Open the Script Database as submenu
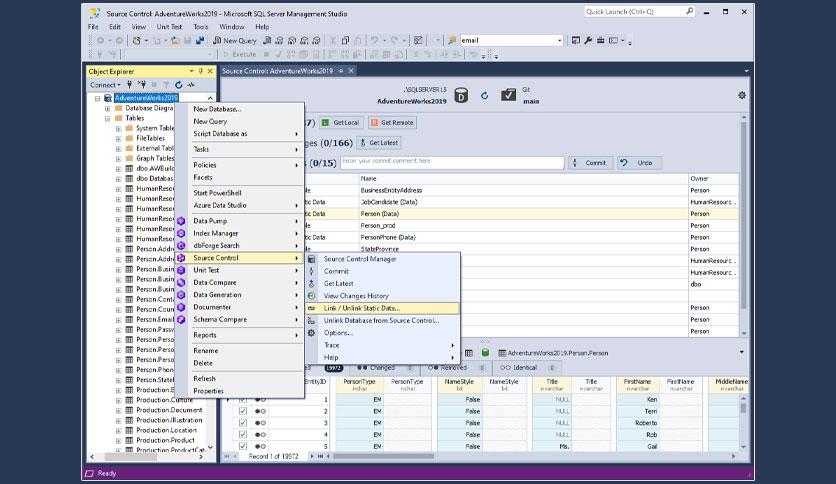This screenshot has height=484, width=836. point(247,134)
